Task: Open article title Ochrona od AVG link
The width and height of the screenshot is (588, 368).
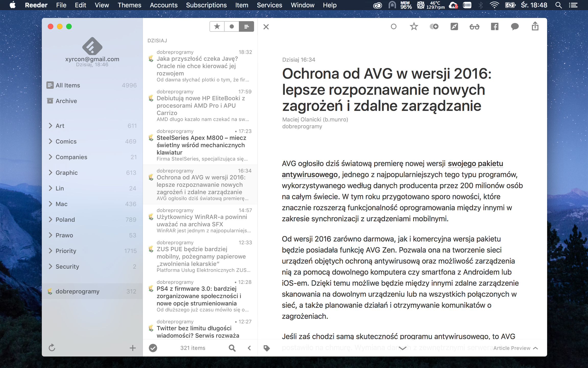Action: (x=387, y=90)
